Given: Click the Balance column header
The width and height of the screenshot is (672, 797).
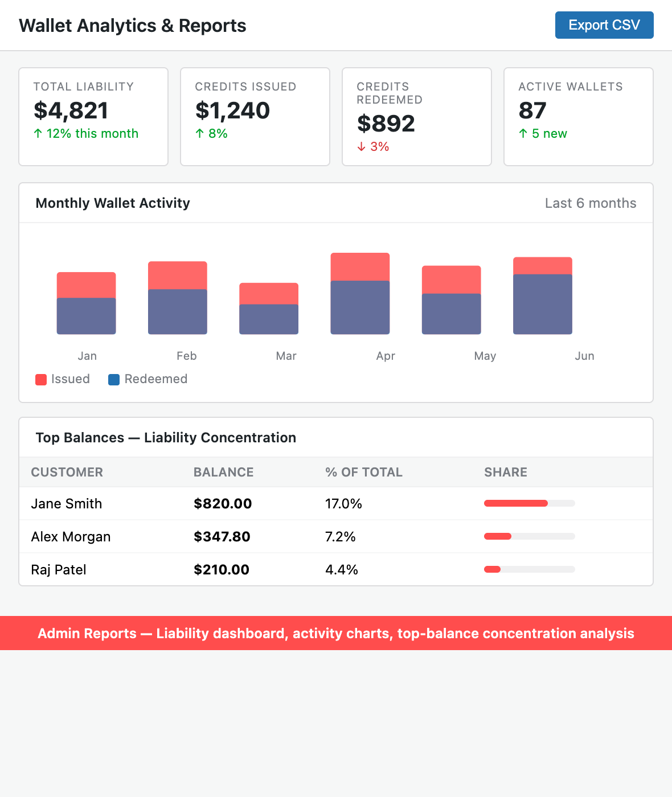Looking at the screenshot, I should coord(224,472).
